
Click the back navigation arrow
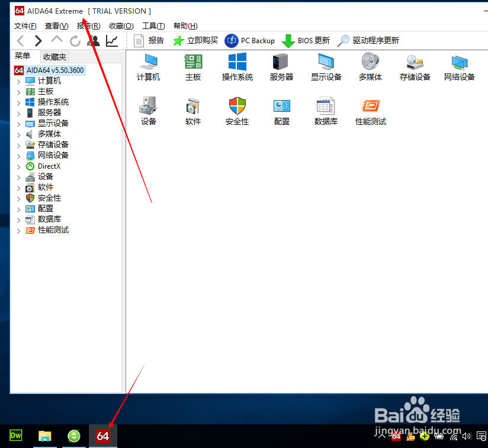pos(21,41)
